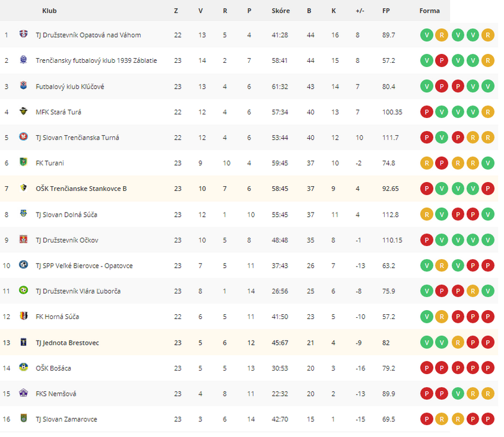The width and height of the screenshot is (504, 437).
Task: Click the FKS Nemšová club crest icon
Action: (23, 393)
